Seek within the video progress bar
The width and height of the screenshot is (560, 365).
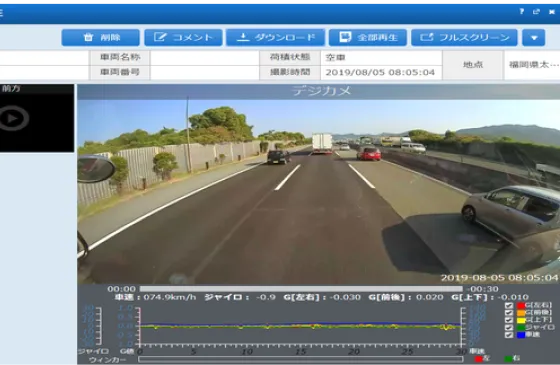301,289
